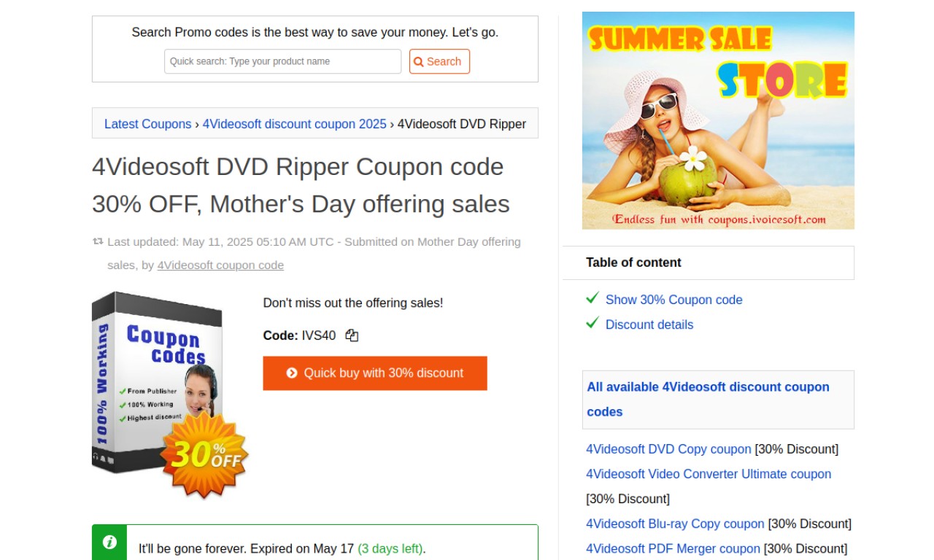Open 4Videosoft Video Converter Ultimate coupon
The image size is (934, 560).
point(709,474)
